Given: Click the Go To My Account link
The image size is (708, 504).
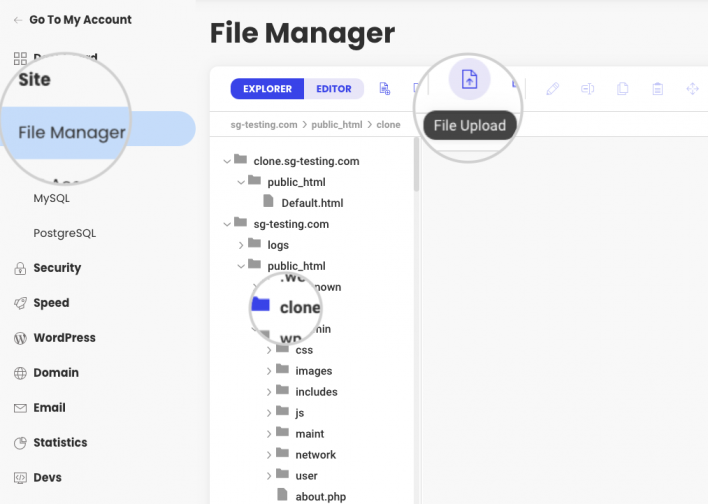Looking at the screenshot, I should [x=80, y=20].
